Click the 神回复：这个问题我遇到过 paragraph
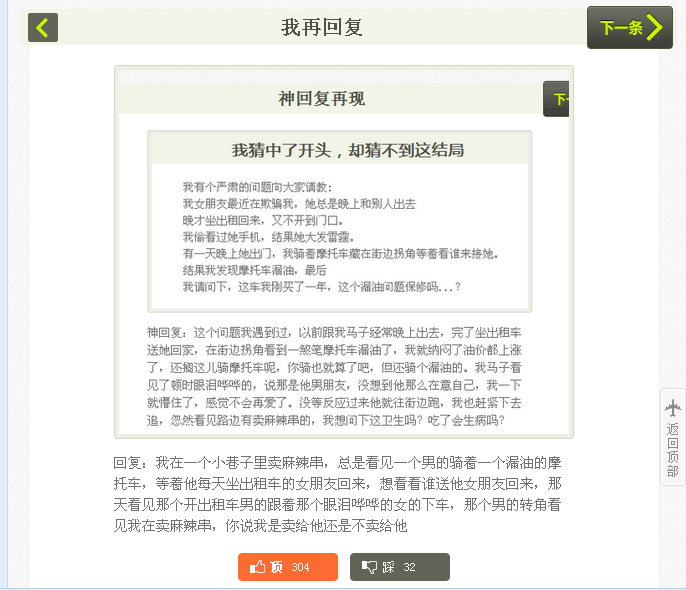Screen dimensions: 686x590 (x=335, y=376)
